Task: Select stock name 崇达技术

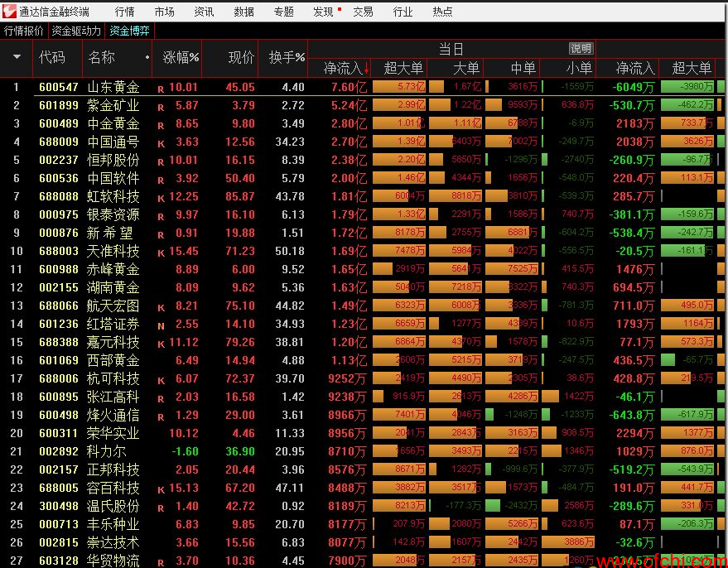Action: coord(113,542)
